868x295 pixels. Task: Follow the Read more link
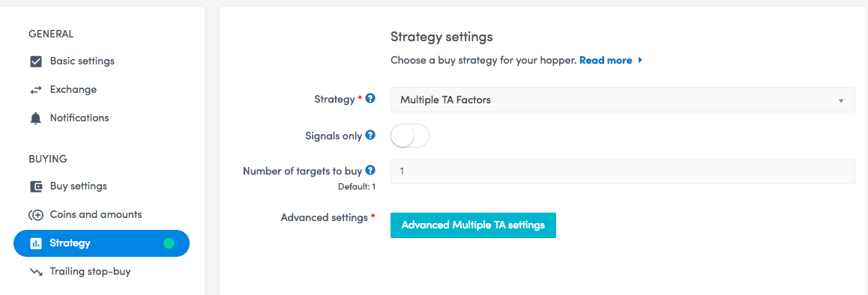tap(606, 61)
